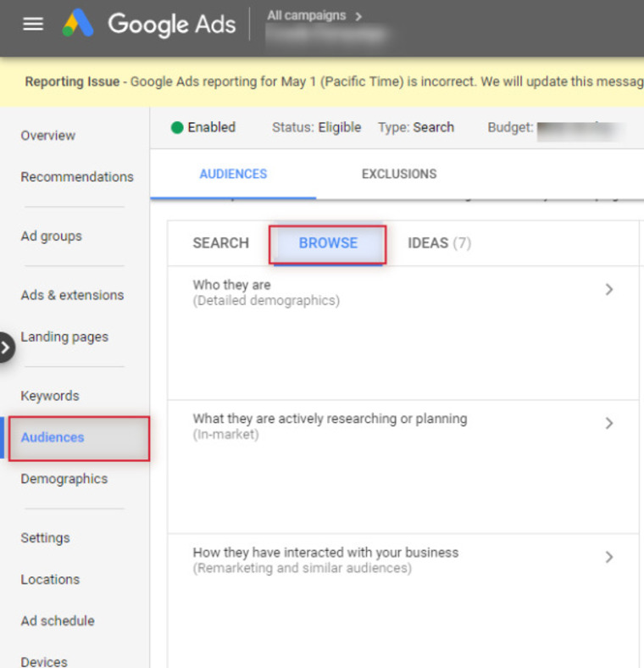Image resolution: width=644 pixels, height=668 pixels.
Task: Open Recommendations in the sidebar
Action: coord(77,177)
